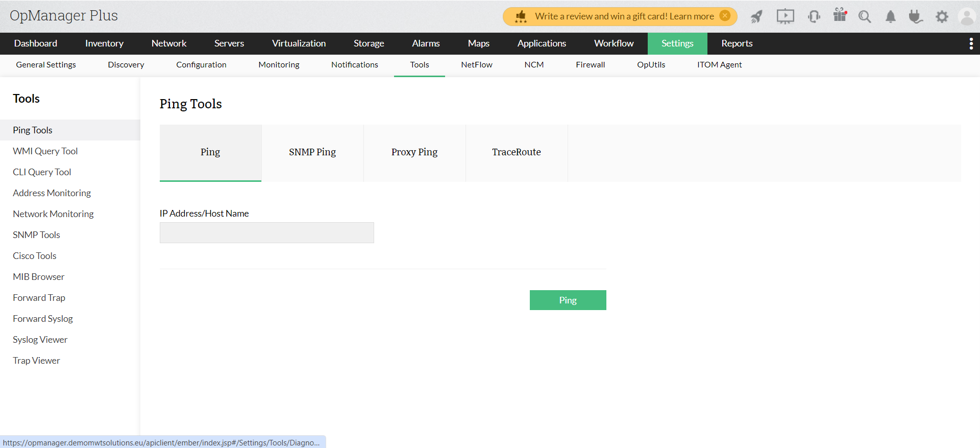The height and width of the screenshot is (448, 980).
Task: Switch to SNMP Ping tab
Action: pyautogui.click(x=312, y=153)
